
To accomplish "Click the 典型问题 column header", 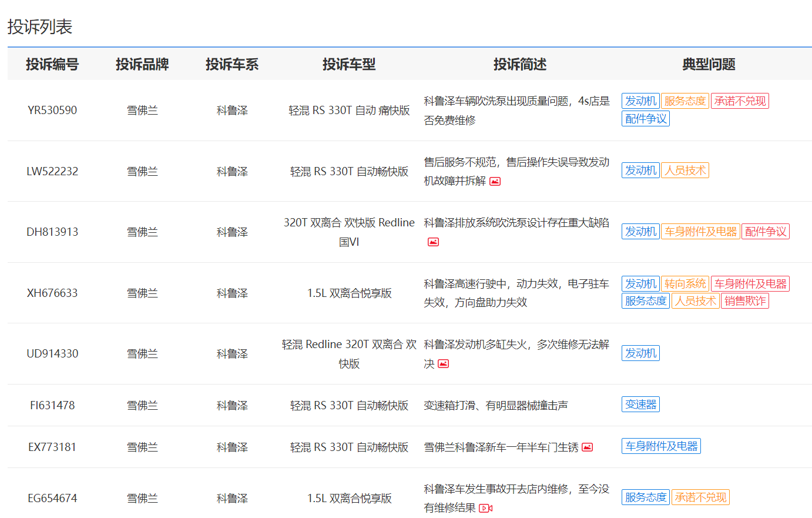I will (709, 64).
